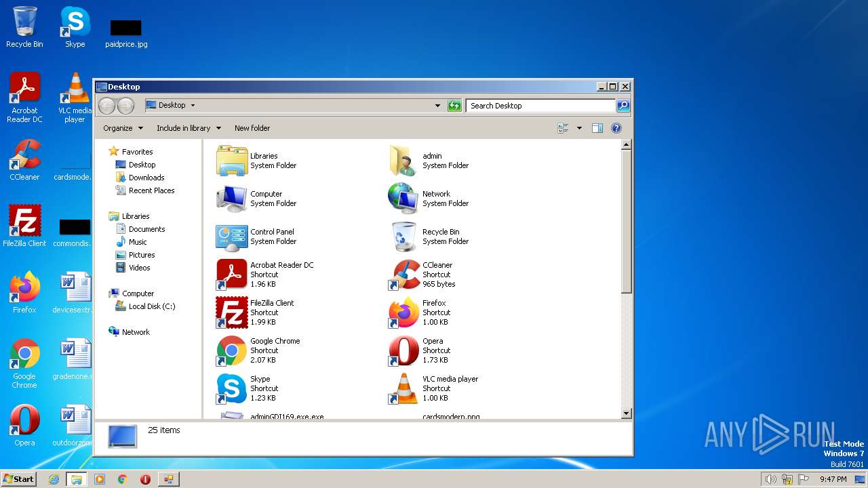This screenshot has height=488, width=868.
Task: Click the Google Chrome desktop shortcut
Action: 24,363
